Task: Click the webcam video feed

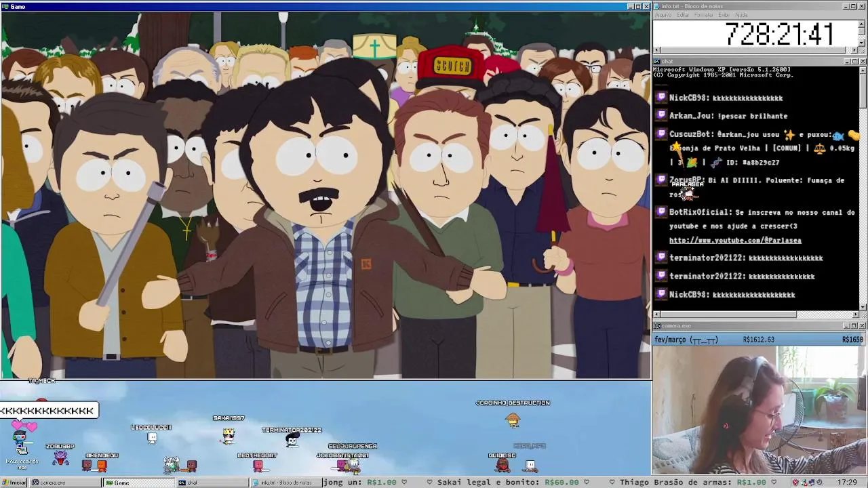Action: [x=759, y=410]
